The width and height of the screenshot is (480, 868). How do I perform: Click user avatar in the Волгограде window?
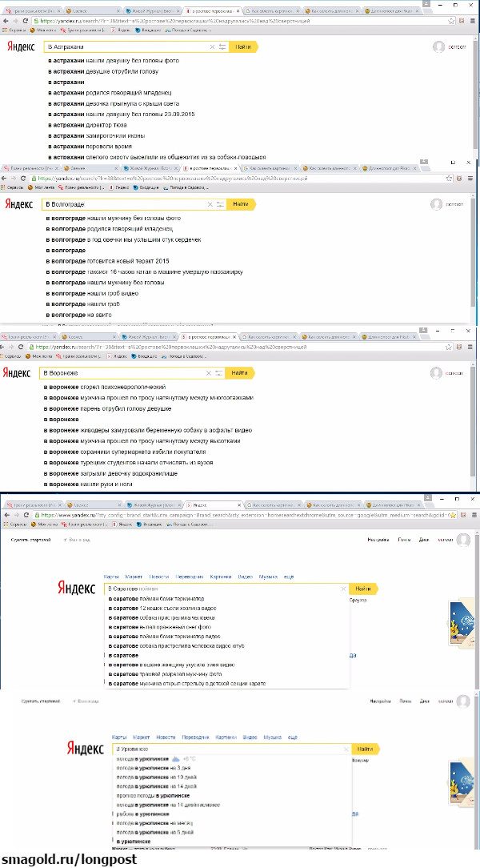coord(437,204)
